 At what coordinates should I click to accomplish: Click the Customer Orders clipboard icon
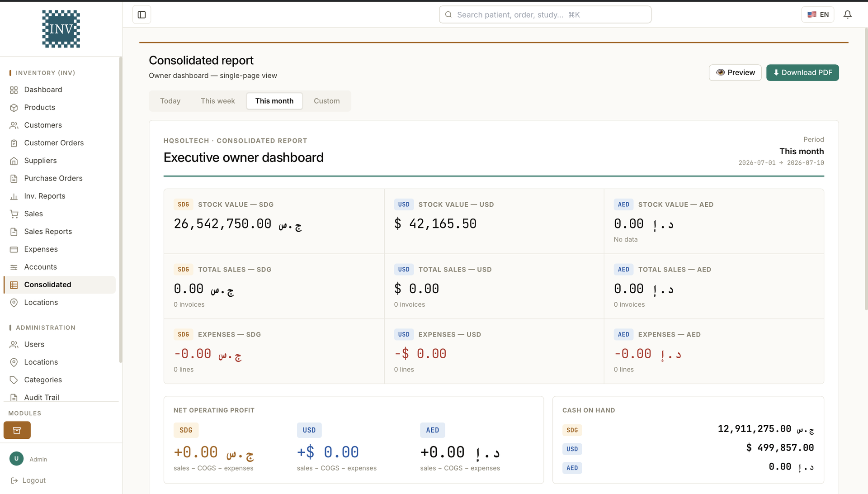(x=14, y=143)
